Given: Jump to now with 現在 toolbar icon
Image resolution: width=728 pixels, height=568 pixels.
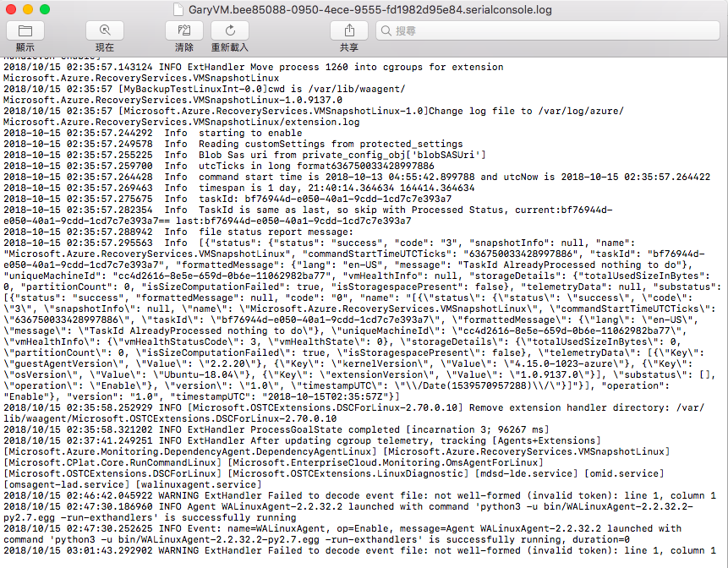Looking at the screenshot, I should click(105, 31).
